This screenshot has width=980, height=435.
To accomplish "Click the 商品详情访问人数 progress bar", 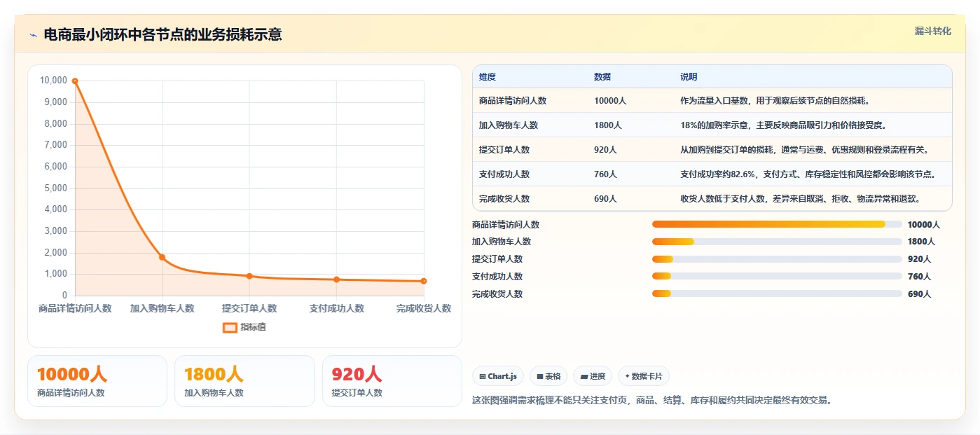I will click(777, 224).
